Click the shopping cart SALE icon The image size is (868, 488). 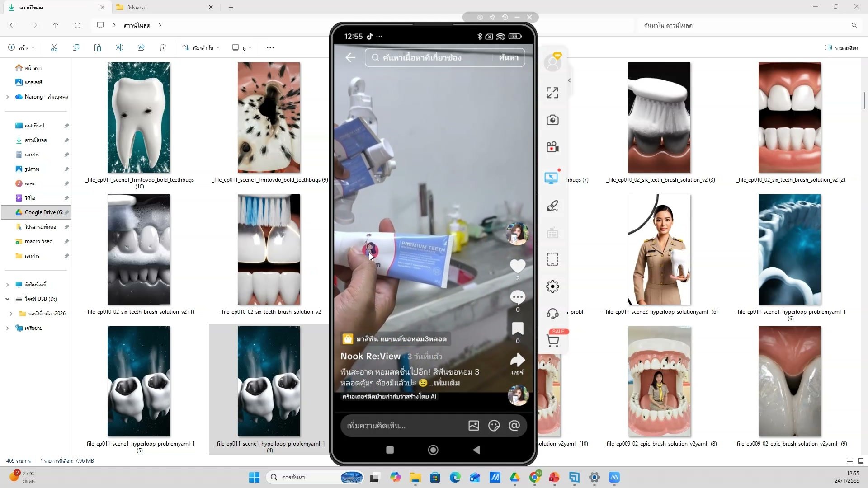[552, 340]
